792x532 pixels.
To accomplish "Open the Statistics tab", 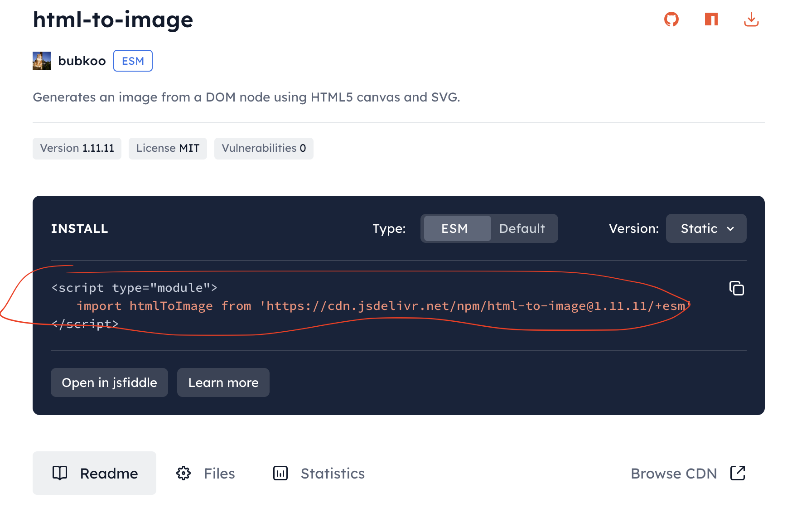I will [x=332, y=474].
